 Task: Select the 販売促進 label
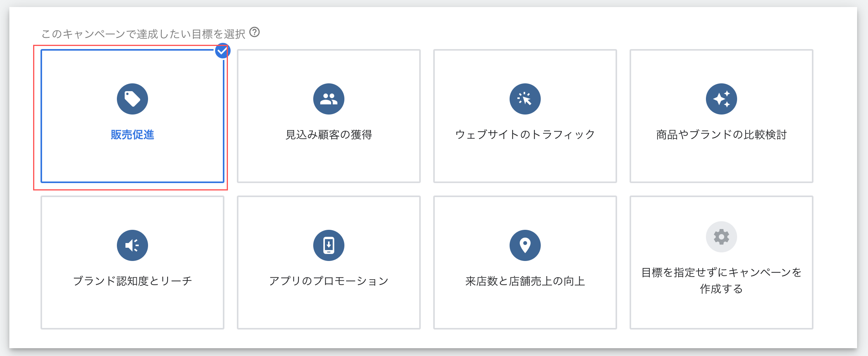(132, 135)
